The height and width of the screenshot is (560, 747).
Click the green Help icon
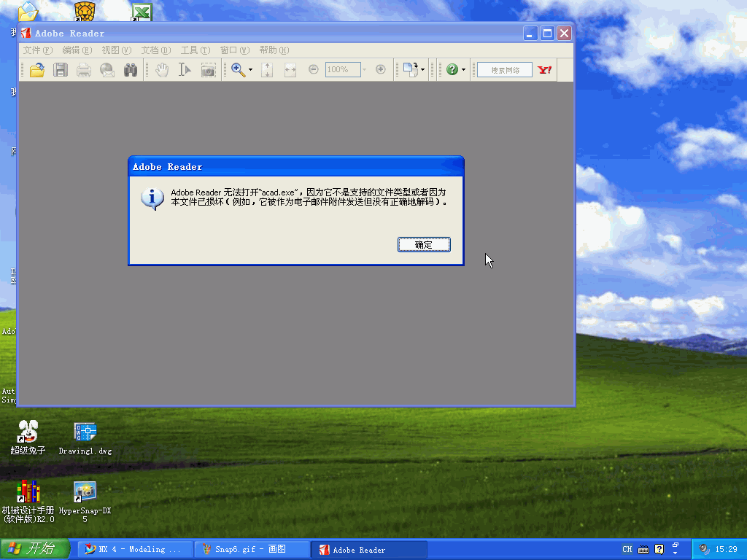(x=452, y=69)
